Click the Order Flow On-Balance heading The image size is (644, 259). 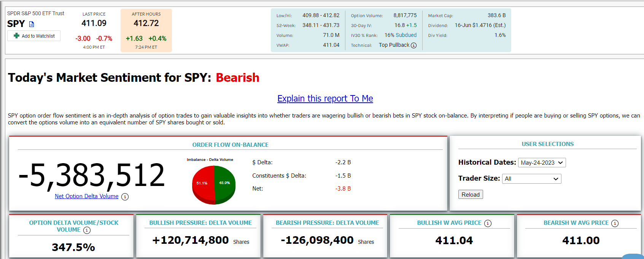click(230, 145)
